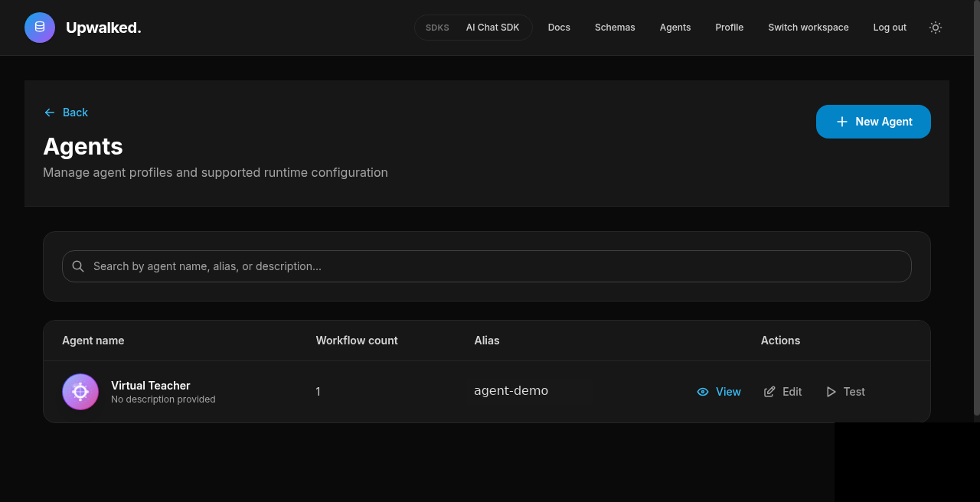Select Switch workspace
Viewport: 980px width, 502px height.
(808, 28)
